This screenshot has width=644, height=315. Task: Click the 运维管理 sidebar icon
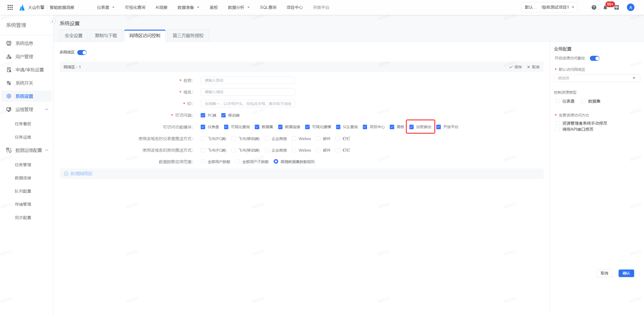pos(9,109)
